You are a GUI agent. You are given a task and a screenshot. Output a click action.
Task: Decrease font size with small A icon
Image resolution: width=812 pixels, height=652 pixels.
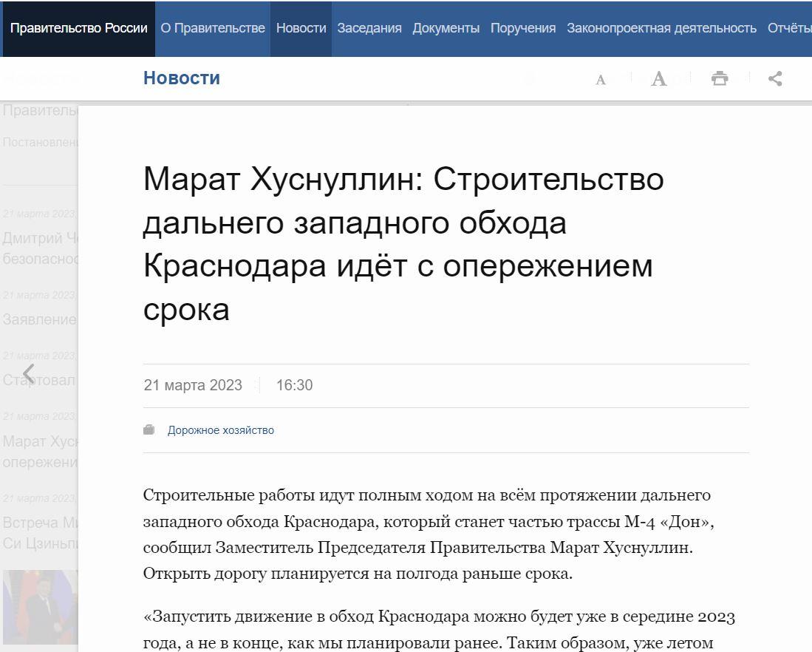(600, 79)
